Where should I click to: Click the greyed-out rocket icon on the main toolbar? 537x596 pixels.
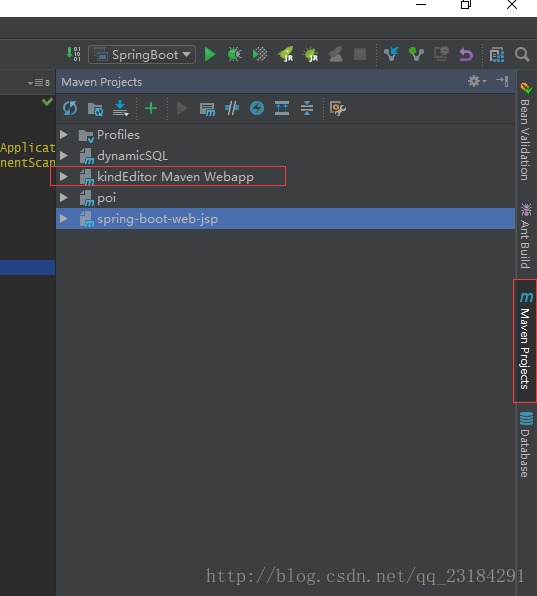336,54
